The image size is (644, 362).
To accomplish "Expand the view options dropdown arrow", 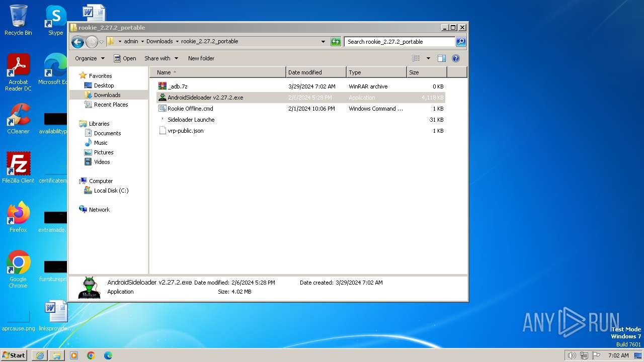I will (428, 58).
